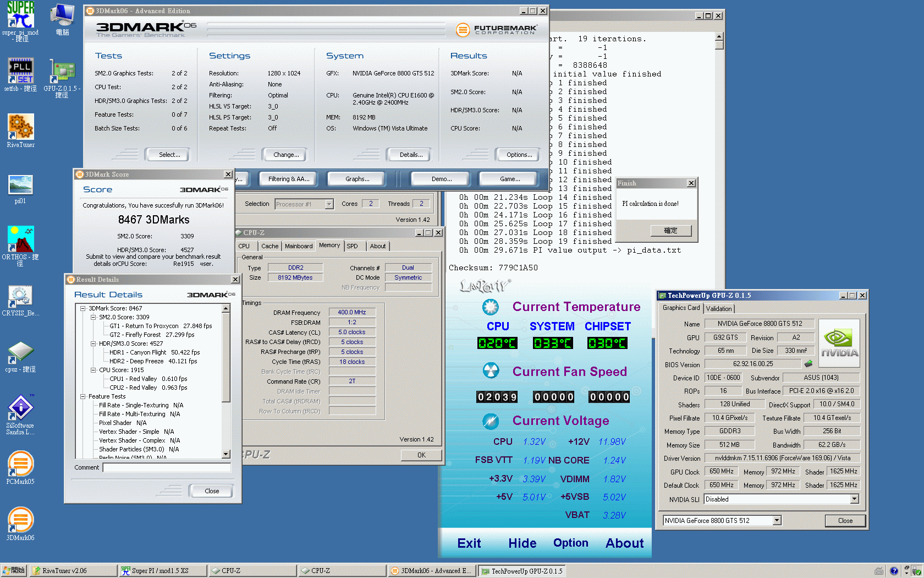The height and width of the screenshot is (578, 924).
Task: Click Option in the temperature monitor
Action: [571, 543]
